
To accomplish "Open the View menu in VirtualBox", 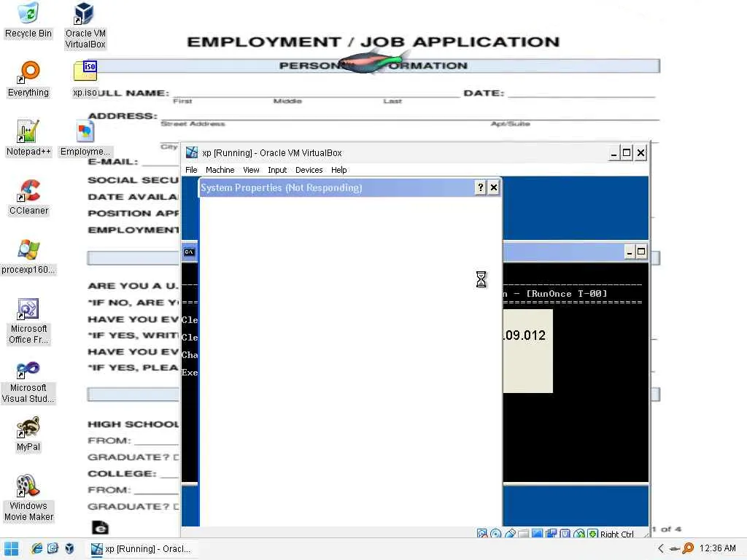I will coord(251,170).
